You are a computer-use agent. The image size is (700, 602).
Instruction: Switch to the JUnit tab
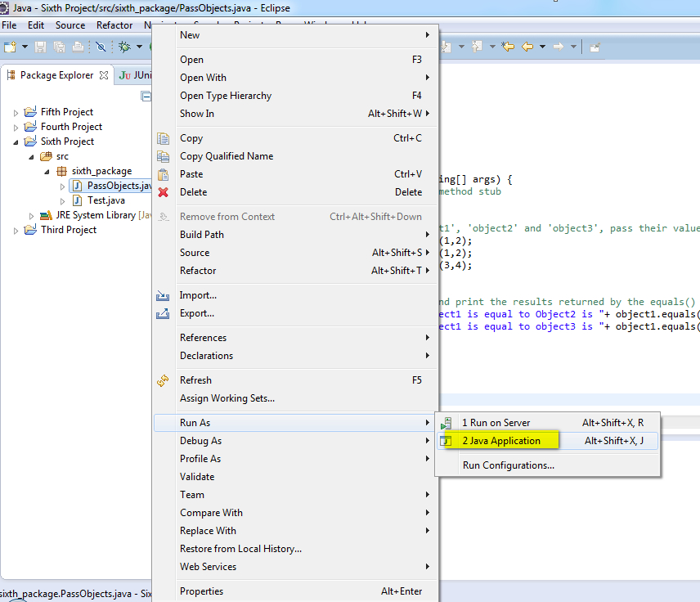(135, 75)
